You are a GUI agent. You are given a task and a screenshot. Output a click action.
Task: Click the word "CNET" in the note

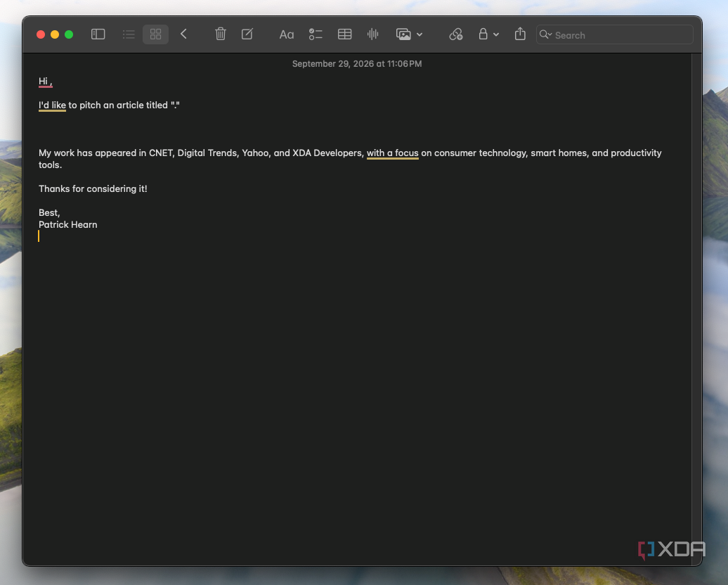pyautogui.click(x=162, y=153)
